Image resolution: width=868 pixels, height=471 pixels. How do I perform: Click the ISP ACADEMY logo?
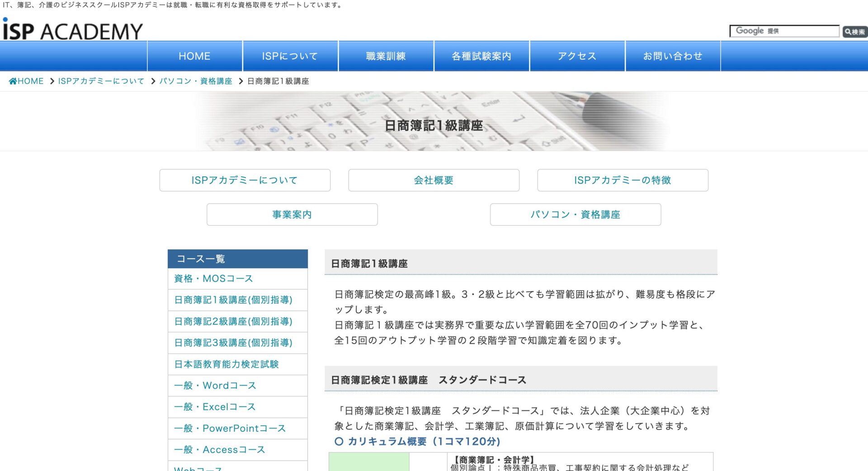coord(72,29)
